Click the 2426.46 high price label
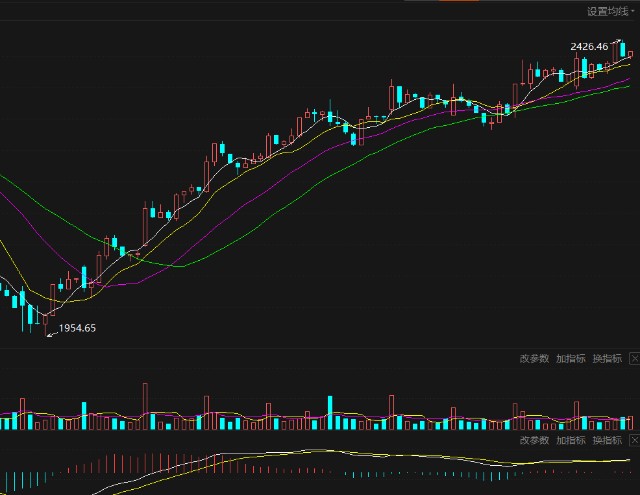Image resolution: width=640 pixels, height=495 pixels. click(x=589, y=46)
